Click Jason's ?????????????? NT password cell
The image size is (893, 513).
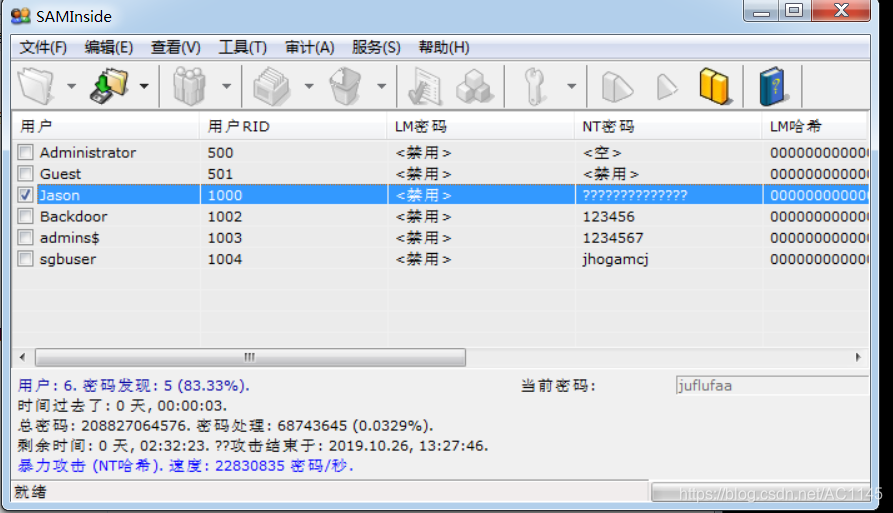pos(635,195)
